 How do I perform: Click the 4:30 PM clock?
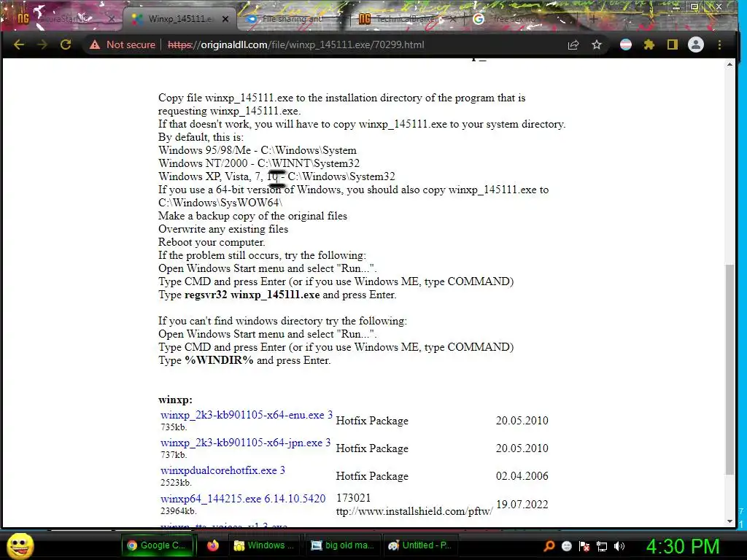tap(683, 547)
